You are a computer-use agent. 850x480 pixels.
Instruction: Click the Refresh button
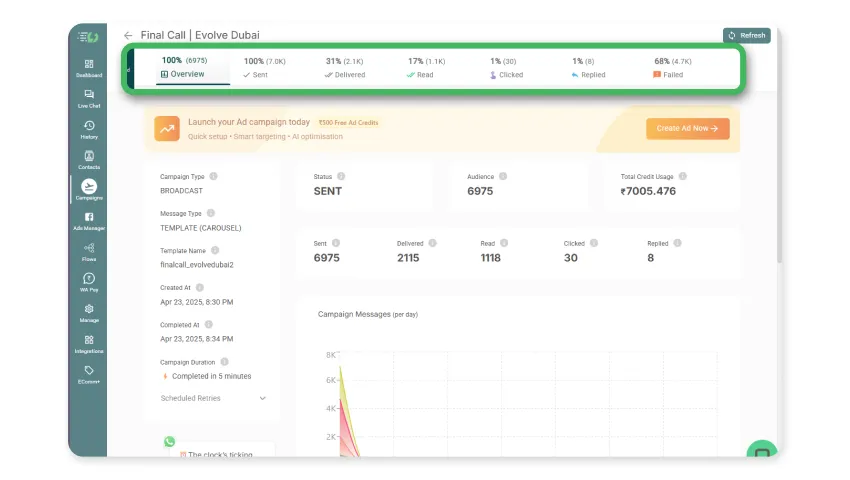[746, 35]
